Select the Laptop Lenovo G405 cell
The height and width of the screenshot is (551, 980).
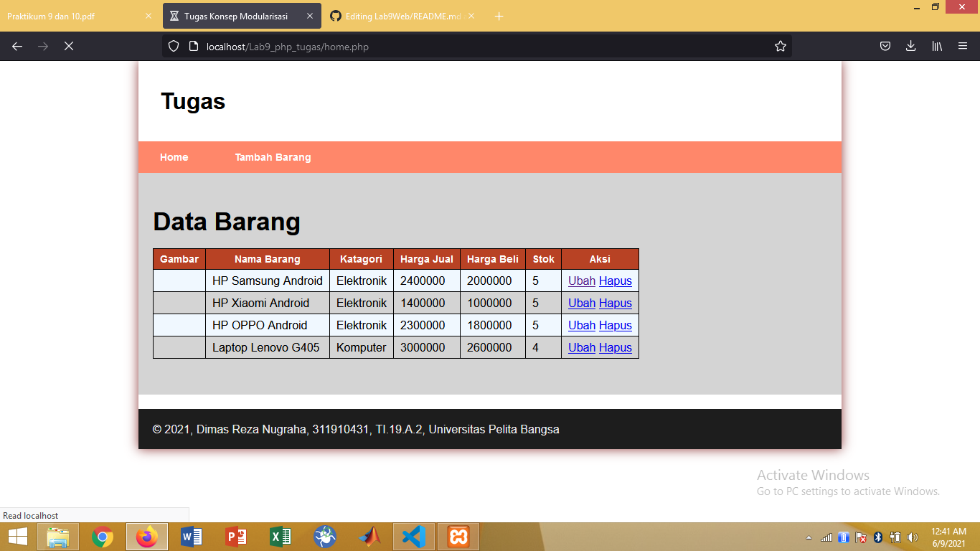click(x=268, y=348)
